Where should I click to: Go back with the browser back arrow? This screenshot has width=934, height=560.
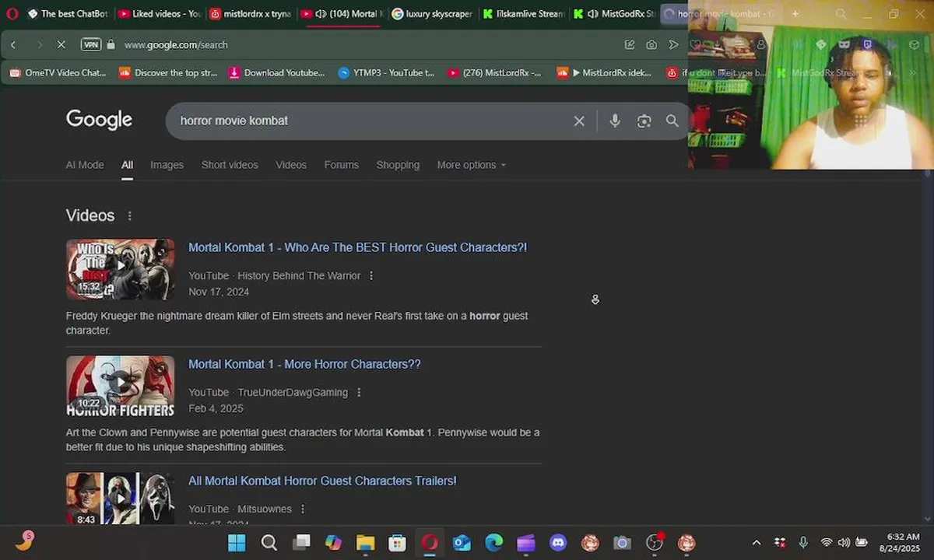click(x=13, y=44)
